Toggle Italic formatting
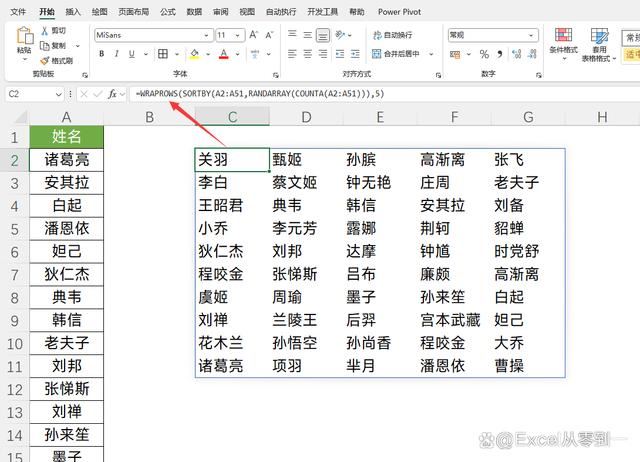 click(x=116, y=54)
